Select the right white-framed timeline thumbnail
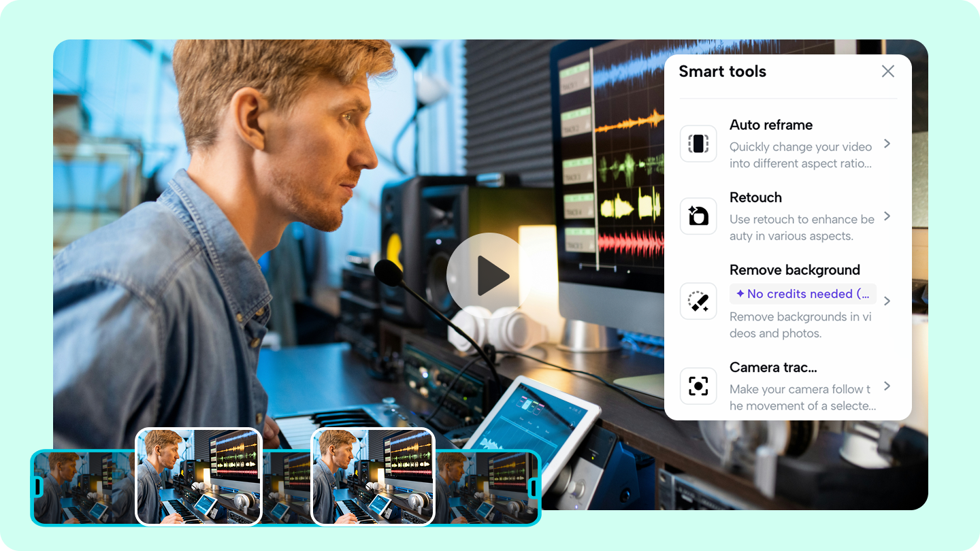The height and width of the screenshot is (551, 980). click(x=373, y=476)
